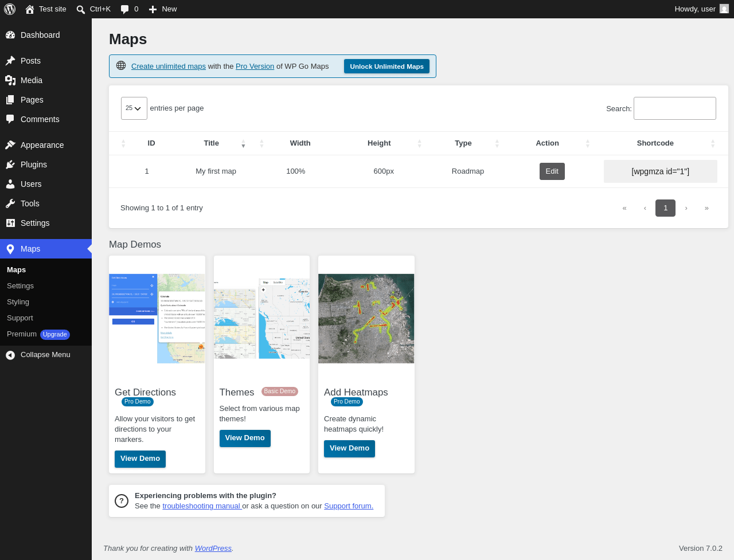Follow the WordPress footer link
The image size is (734, 560).
213,549
